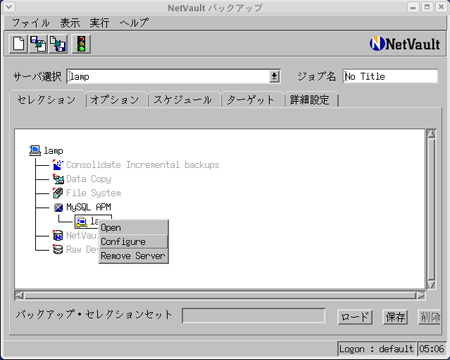Switch to the 詳細設定 tab

[310, 100]
